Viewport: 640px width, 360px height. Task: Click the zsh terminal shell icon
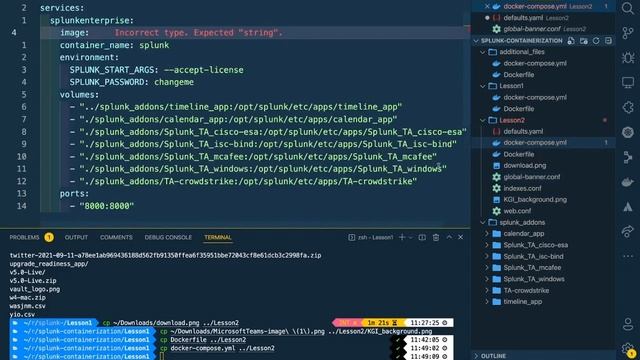(351, 237)
